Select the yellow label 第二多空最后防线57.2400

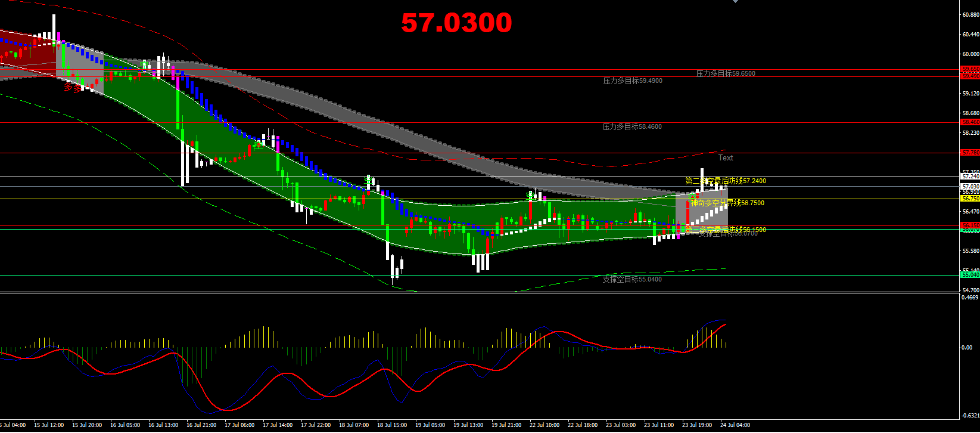coord(726,181)
